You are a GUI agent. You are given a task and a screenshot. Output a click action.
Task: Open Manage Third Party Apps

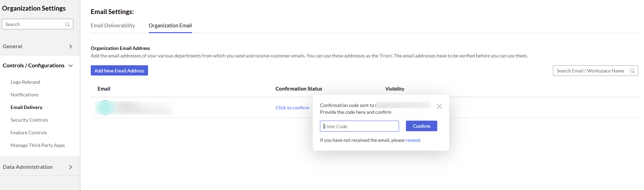coord(38,145)
